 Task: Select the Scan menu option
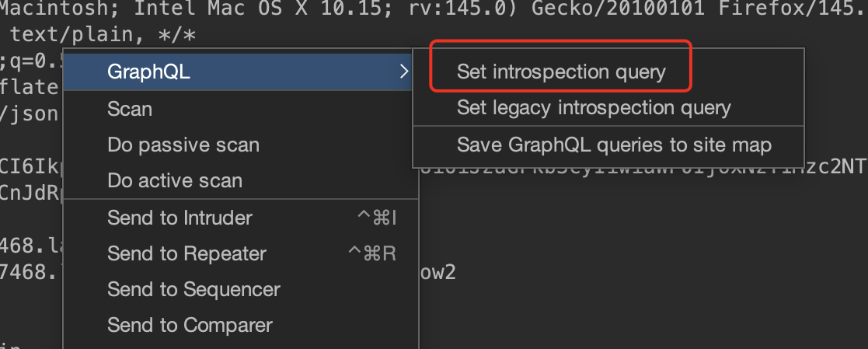click(x=130, y=109)
